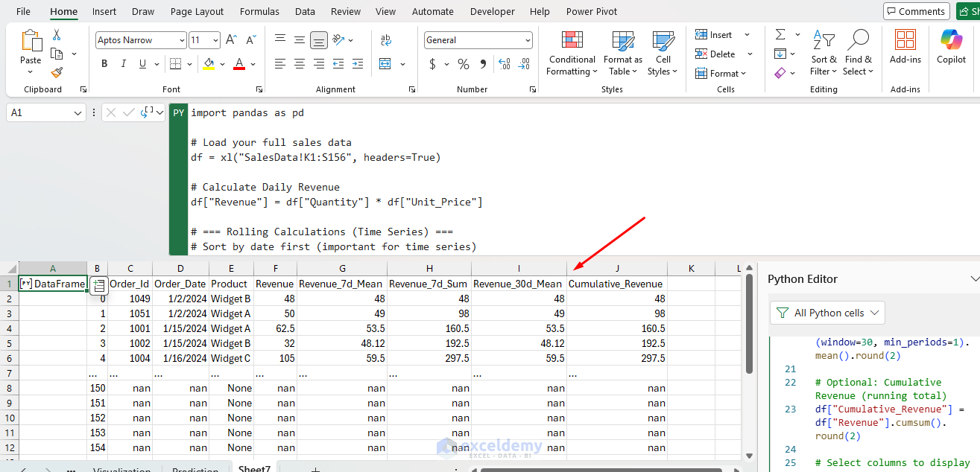
Task: Switch to the Insert ribbon tab
Action: [104, 11]
